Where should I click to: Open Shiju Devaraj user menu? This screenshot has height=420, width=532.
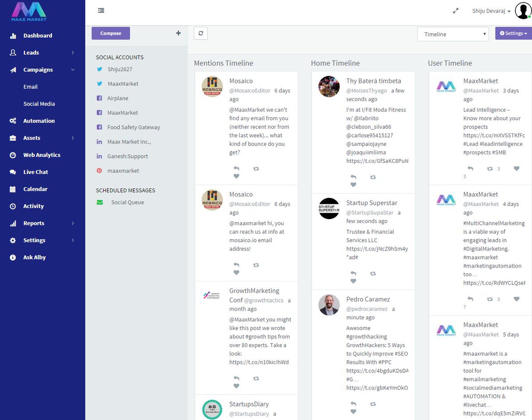pos(491,11)
